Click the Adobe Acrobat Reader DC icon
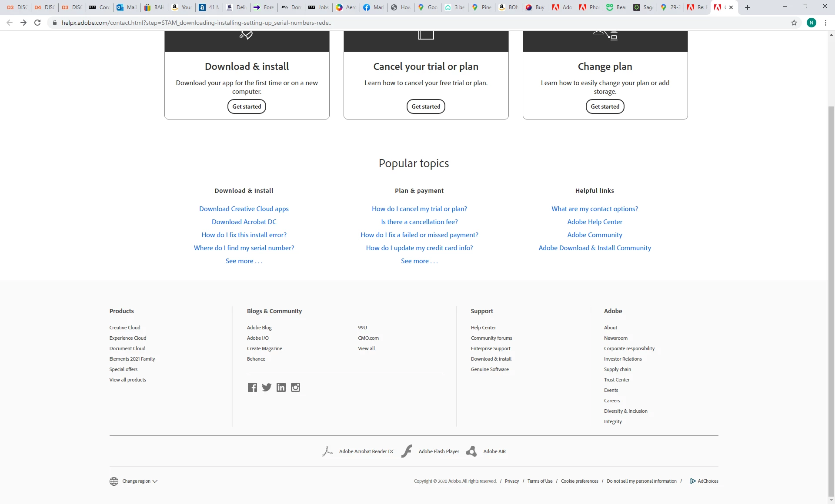 (x=327, y=451)
